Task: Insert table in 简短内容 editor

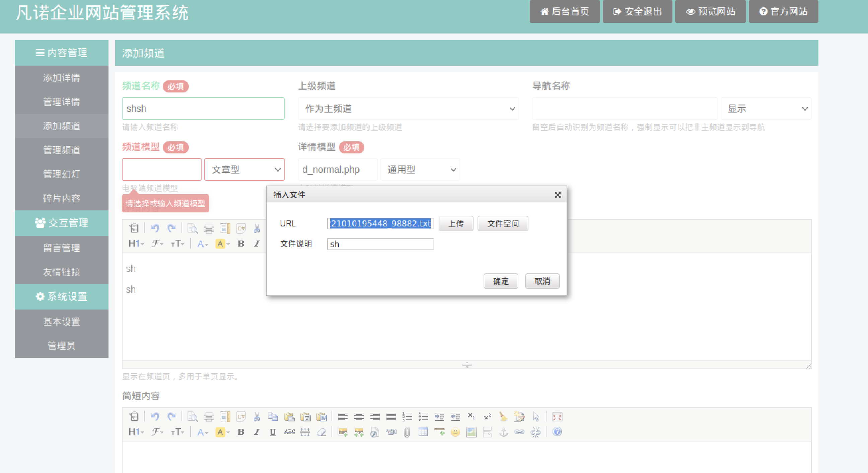Action: pos(423,432)
